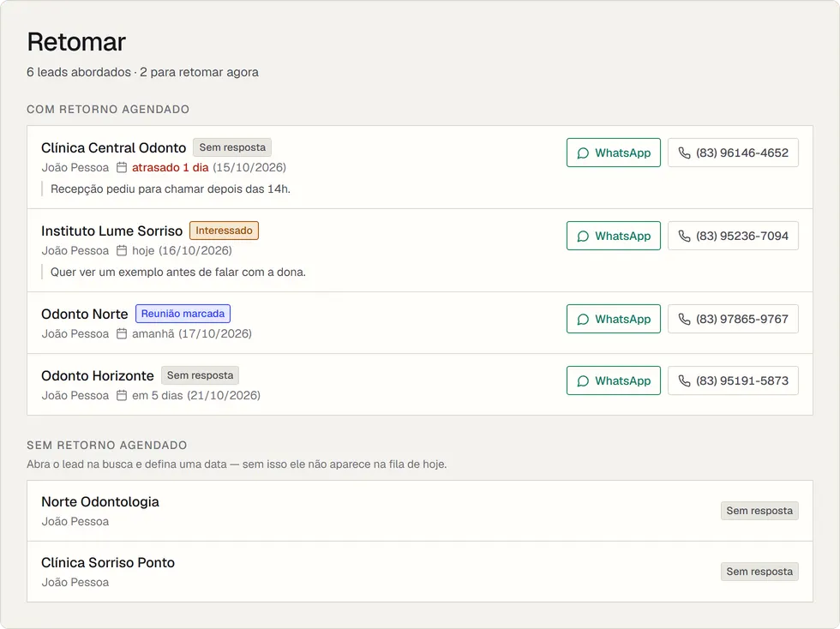Click the 'hoje (16/10/2026)' return date
Screen dimensions: 840x629
click(x=182, y=251)
